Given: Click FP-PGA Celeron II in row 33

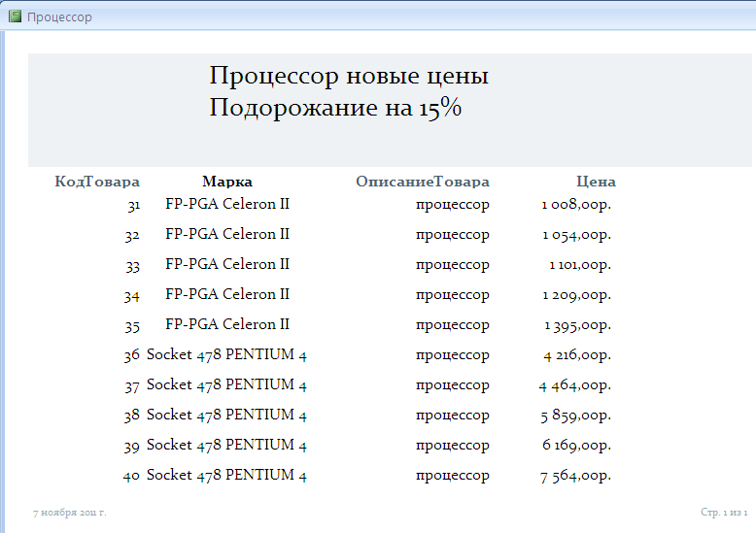Looking at the screenshot, I should pos(227,264).
